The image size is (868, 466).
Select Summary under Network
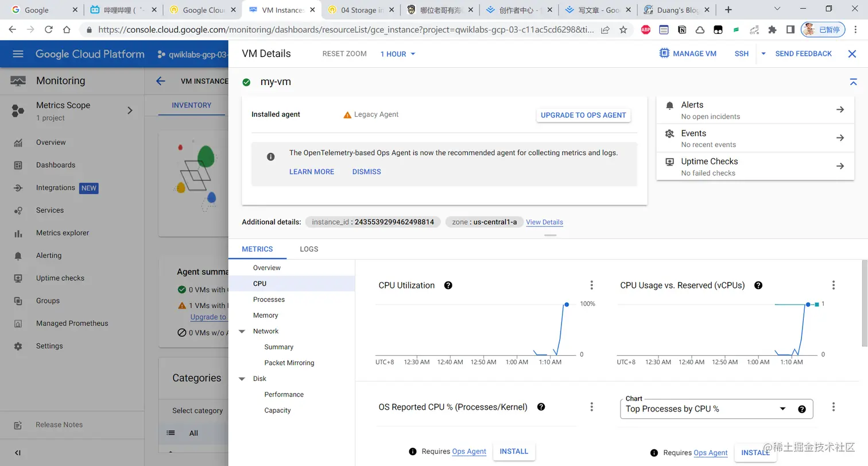279,347
